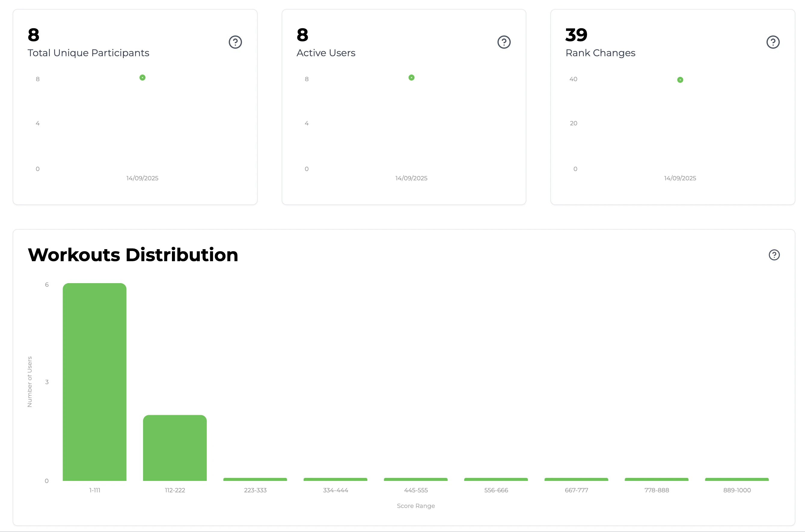This screenshot has width=805, height=532.
Task: Click 14/09/2025 date label under Active Users
Action: tap(411, 178)
